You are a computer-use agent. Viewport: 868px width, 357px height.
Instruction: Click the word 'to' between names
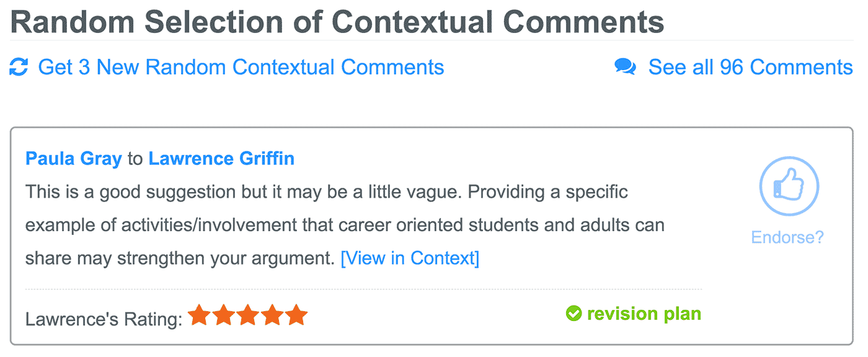pyautogui.click(x=135, y=159)
